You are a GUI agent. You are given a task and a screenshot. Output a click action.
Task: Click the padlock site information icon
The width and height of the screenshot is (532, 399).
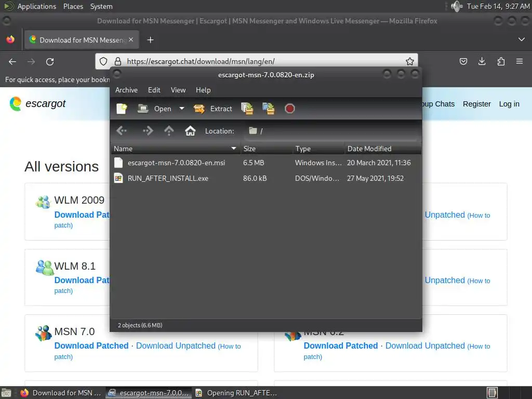coord(118,61)
